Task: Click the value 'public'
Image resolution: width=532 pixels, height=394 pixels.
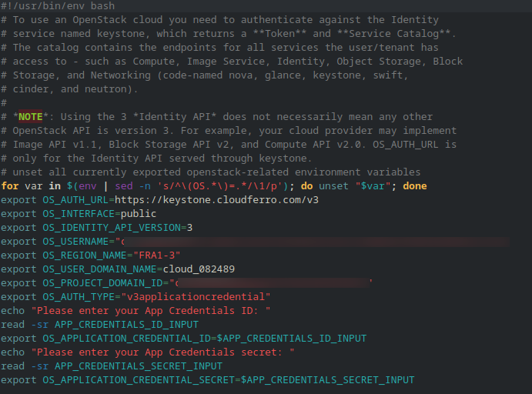Action: point(139,214)
